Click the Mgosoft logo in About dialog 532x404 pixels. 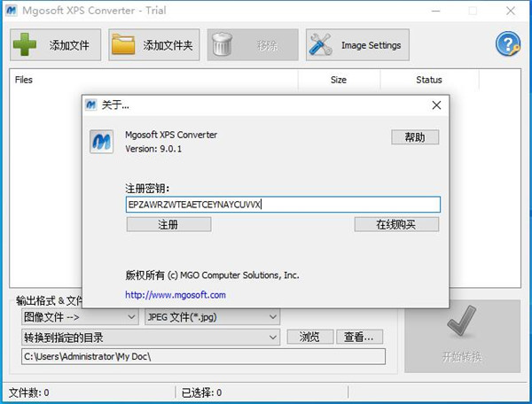pyautogui.click(x=101, y=142)
